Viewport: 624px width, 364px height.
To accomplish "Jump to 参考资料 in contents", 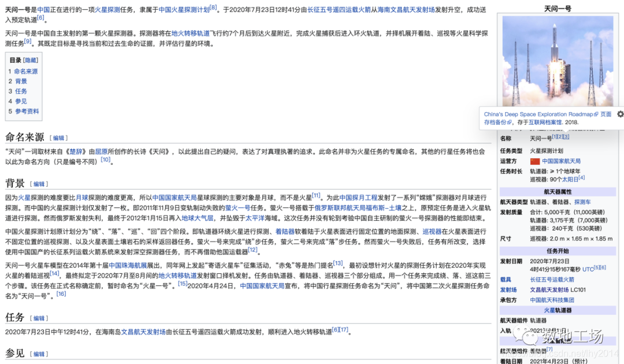I will tap(27, 111).
